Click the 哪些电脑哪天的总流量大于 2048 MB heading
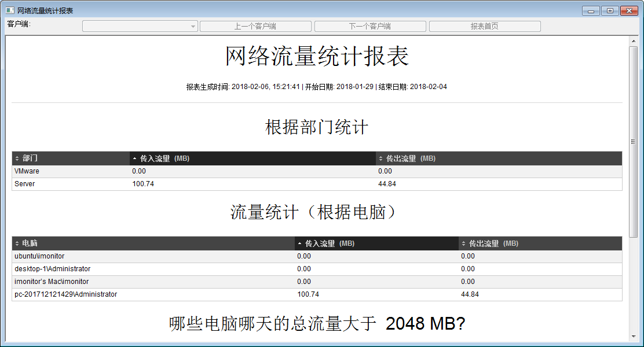 (x=317, y=324)
